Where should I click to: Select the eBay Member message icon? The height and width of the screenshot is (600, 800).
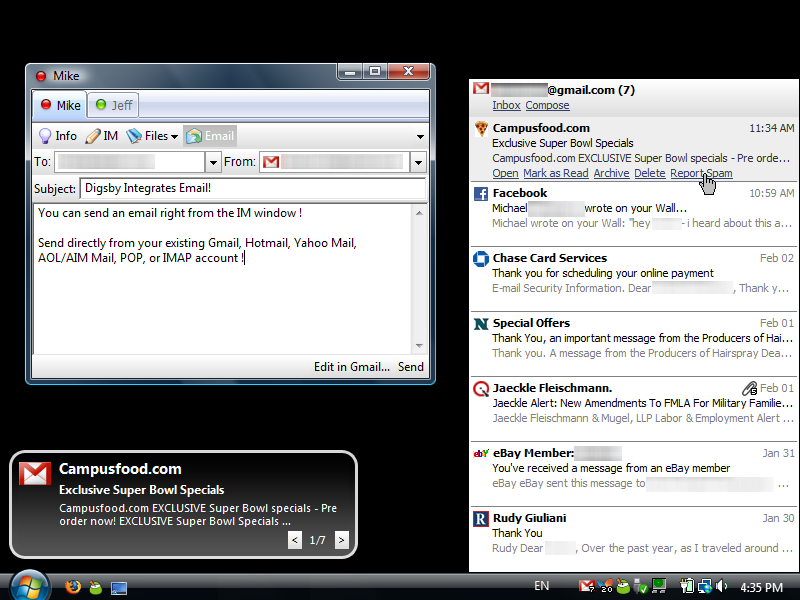pos(481,455)
